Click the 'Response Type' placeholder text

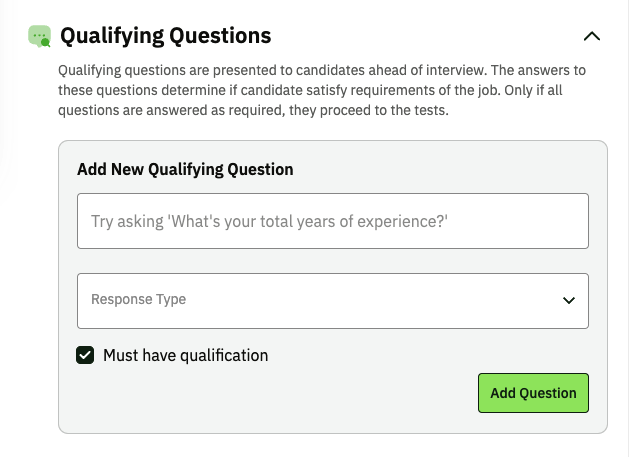[138, 300]
